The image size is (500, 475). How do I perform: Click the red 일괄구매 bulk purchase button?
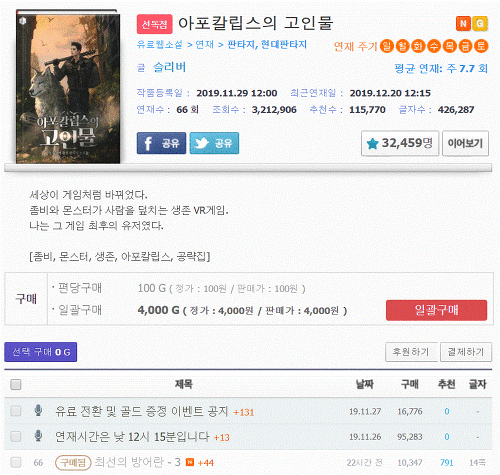point(436,310)
